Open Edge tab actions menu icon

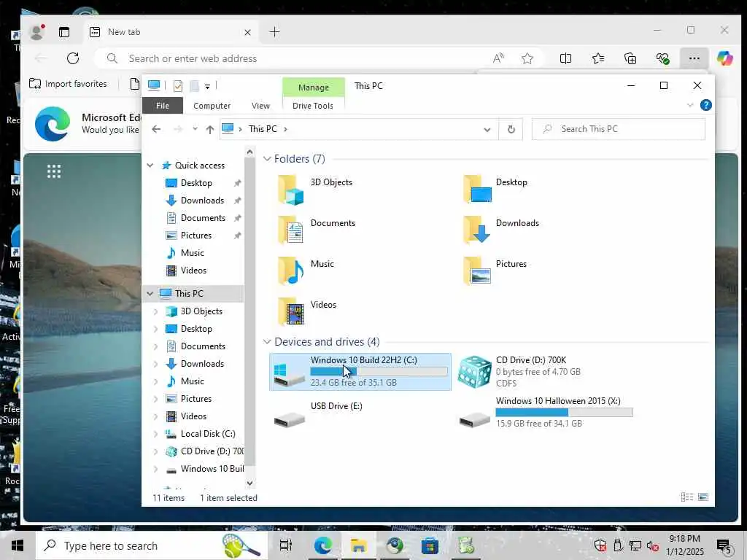pyautogui.click(x=64, y=32)
